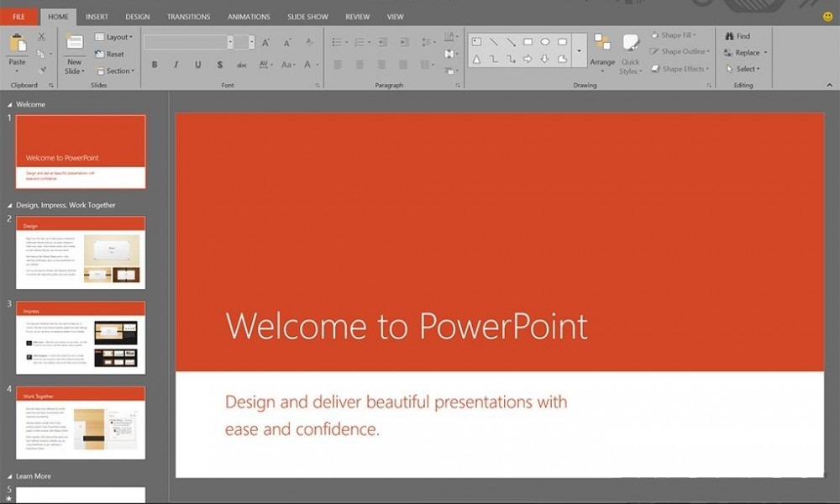
Task: Click the New Slide icon
Action: pos(75,43)
